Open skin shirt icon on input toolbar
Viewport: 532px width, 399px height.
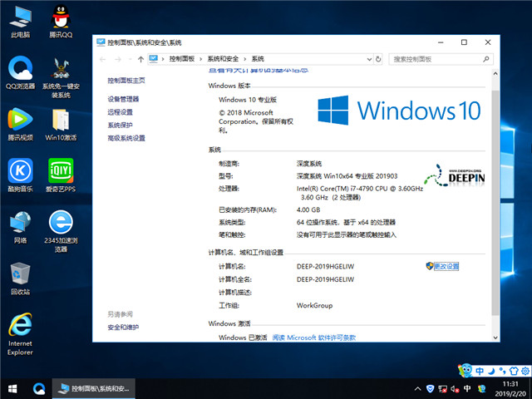pos(514,371)
